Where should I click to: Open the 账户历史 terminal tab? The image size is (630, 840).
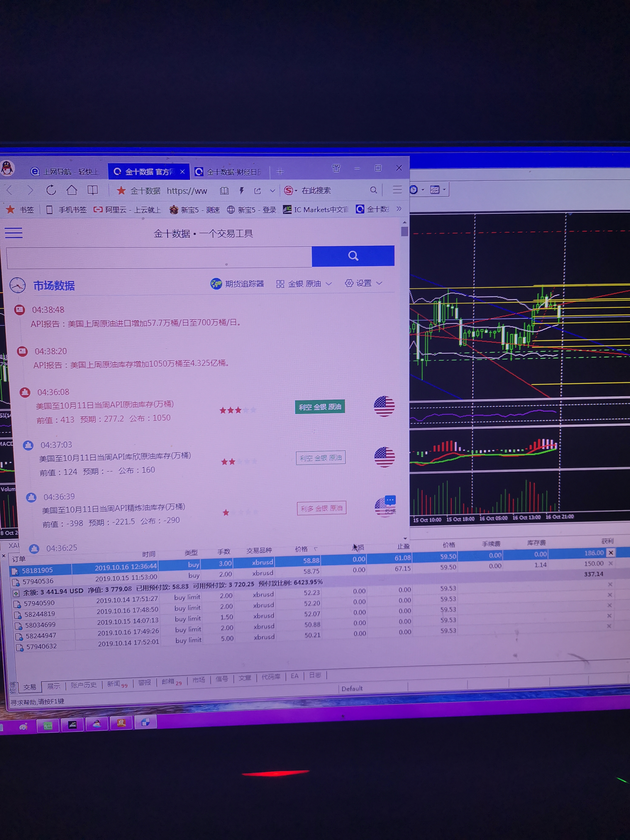click(x=84, y=685)
